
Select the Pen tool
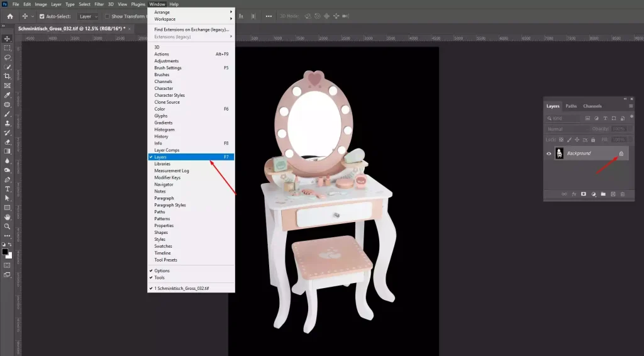click(x=7, y=180)
